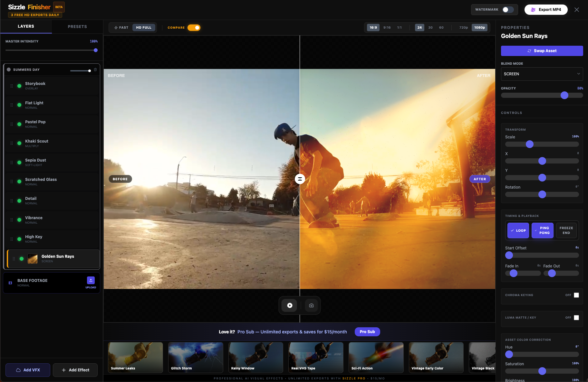Click the camera snapshot icon
The image size is (588, 382).
tap(311, 305)
